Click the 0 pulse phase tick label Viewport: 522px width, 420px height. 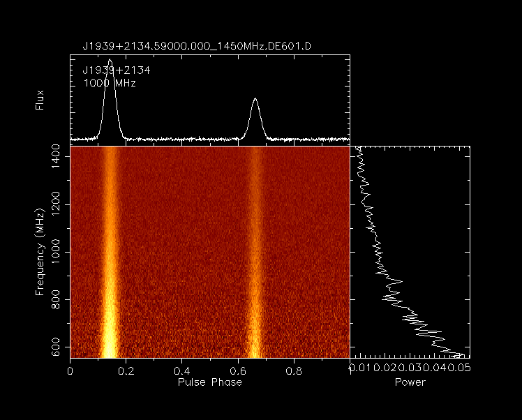pos(70,370)
